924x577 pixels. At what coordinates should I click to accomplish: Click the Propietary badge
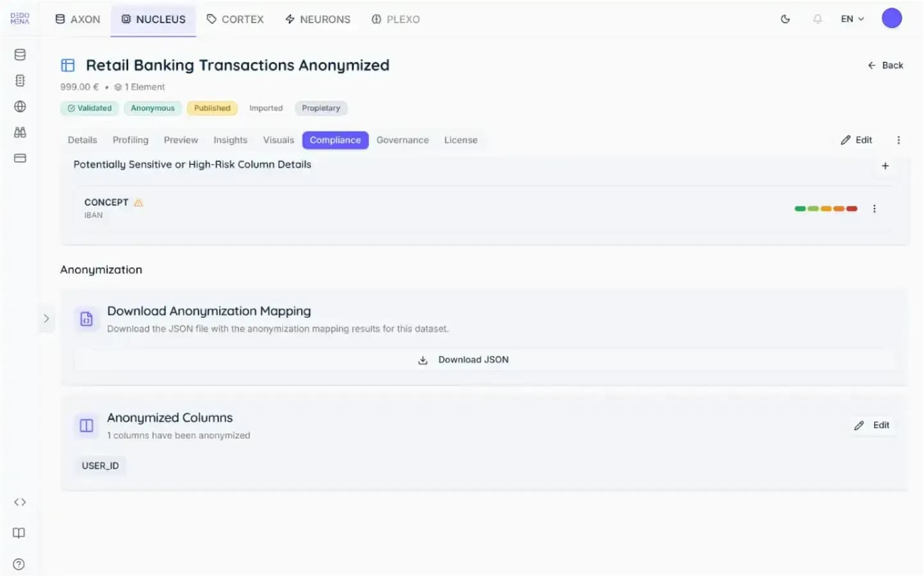coord(321,108)
